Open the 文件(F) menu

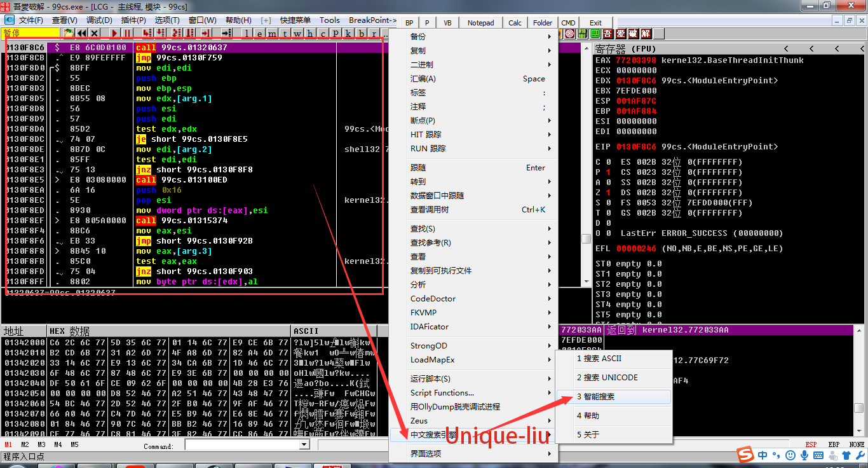click(31, 20)
